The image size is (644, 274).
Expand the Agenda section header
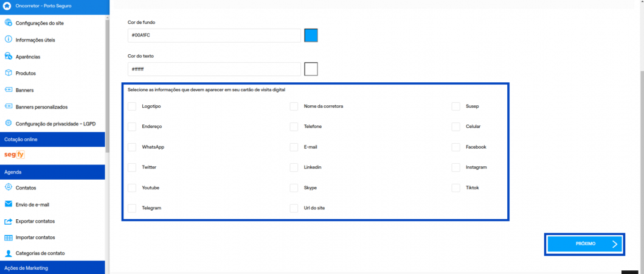52,172
